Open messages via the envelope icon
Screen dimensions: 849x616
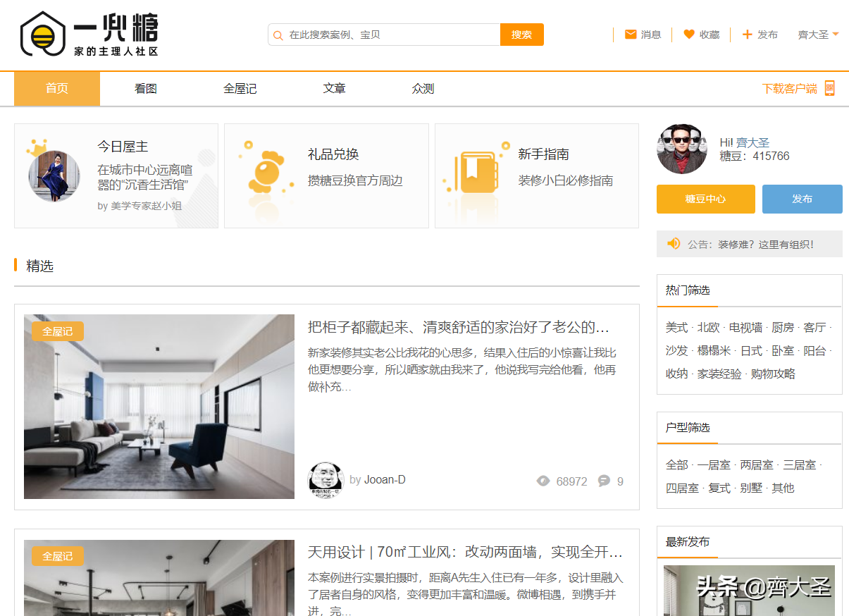pyautogui.click(x=631, y=35)
